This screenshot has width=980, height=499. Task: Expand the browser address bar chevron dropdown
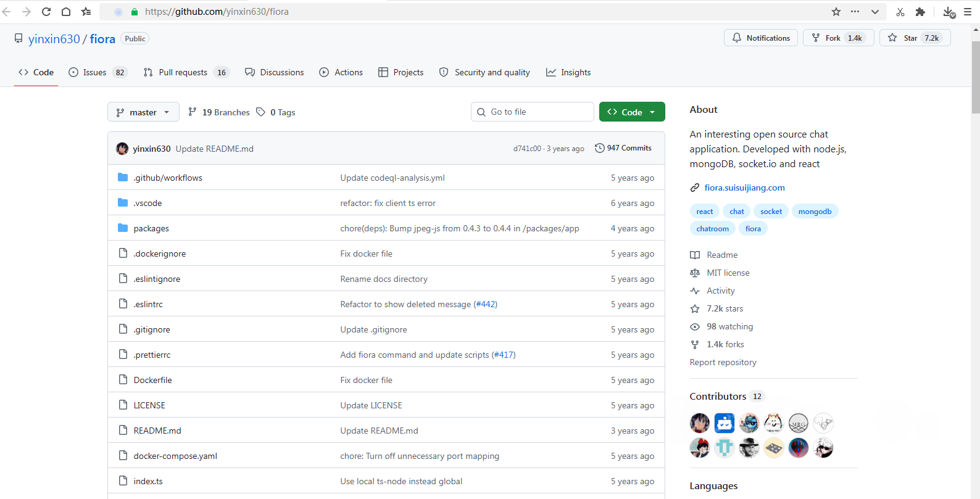pyautogui.click(x=875, y=12)
